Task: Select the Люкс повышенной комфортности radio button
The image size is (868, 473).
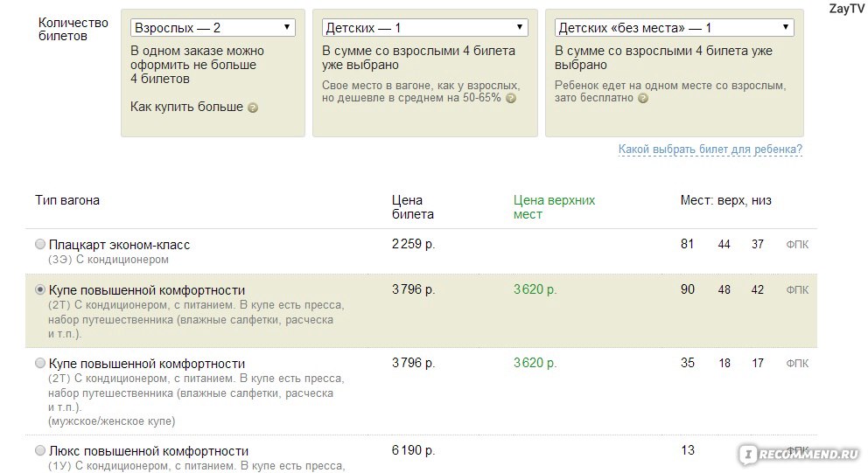Action: click(40, 450)
